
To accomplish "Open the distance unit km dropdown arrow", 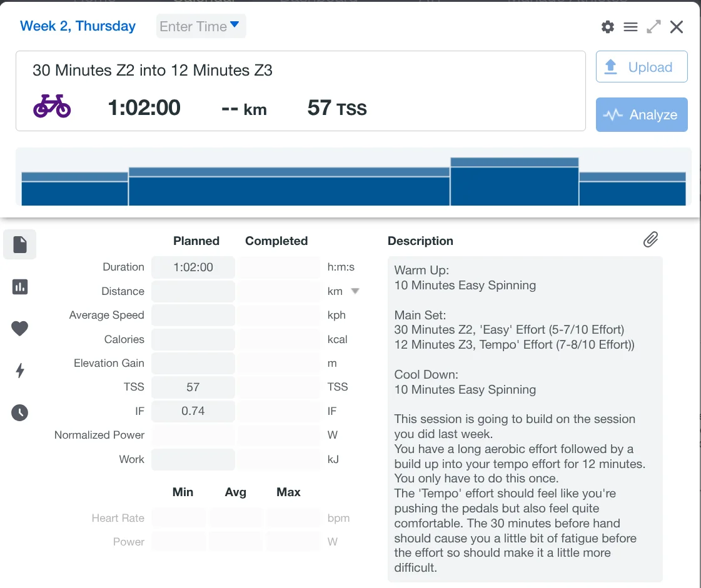I will click(x=355, y=291).
